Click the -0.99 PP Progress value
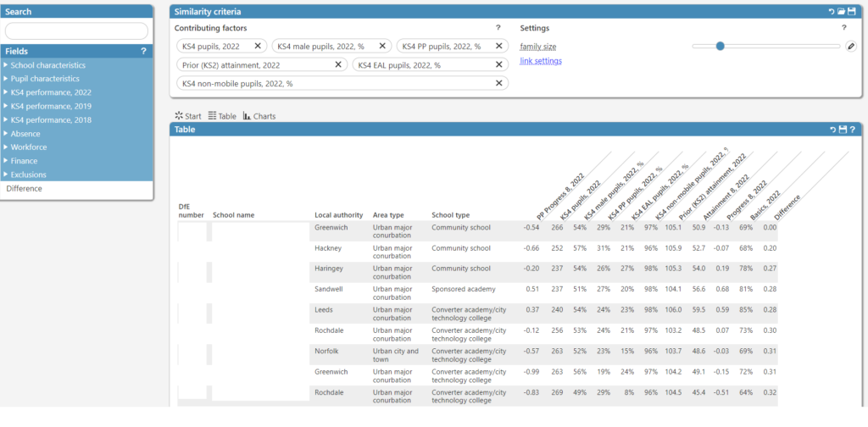Screen dimensions: 868x427 531,371
